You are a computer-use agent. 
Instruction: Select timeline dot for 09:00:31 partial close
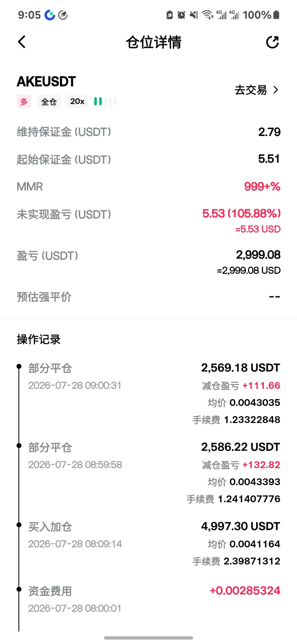[x=19, y=366]
